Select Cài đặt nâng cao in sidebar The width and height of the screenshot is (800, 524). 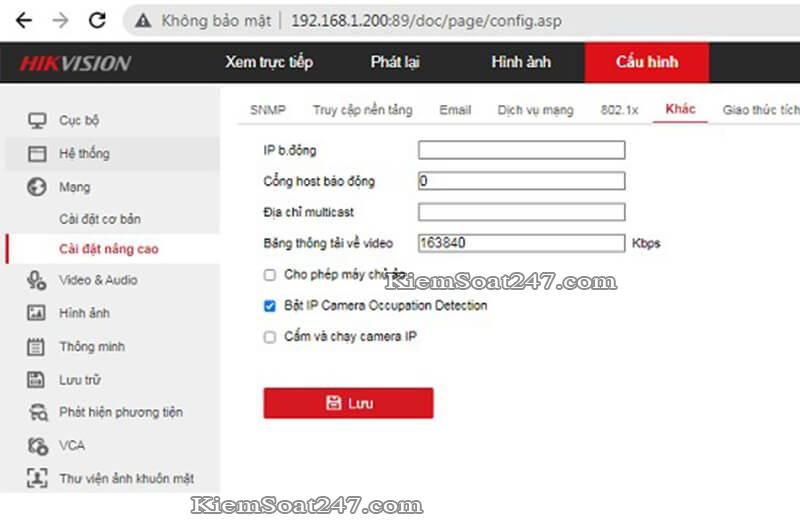109,249
